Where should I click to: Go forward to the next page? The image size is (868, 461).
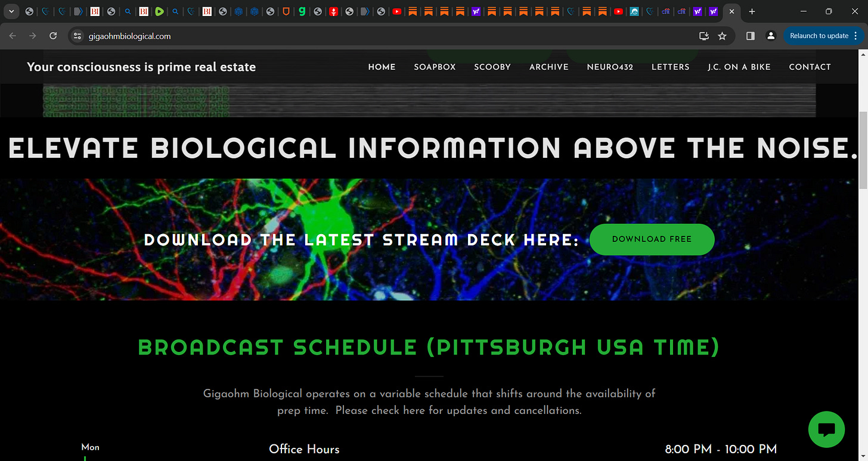point(33,36)
